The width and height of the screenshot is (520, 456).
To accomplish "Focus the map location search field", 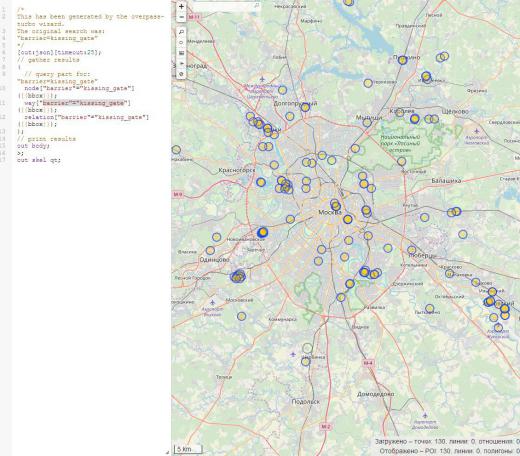I will pyautogui.click(x=227, y=5).
